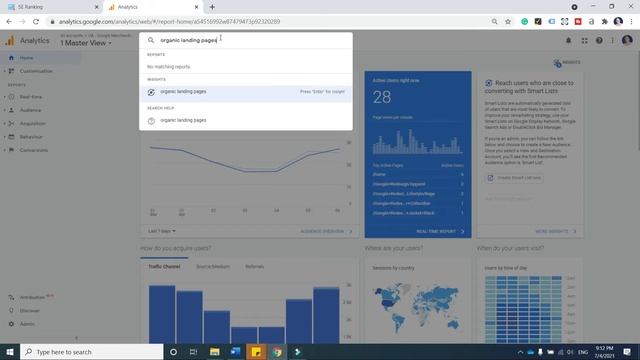
Task: Open the Real-Time Report link
Action: [x=440, y=231]
